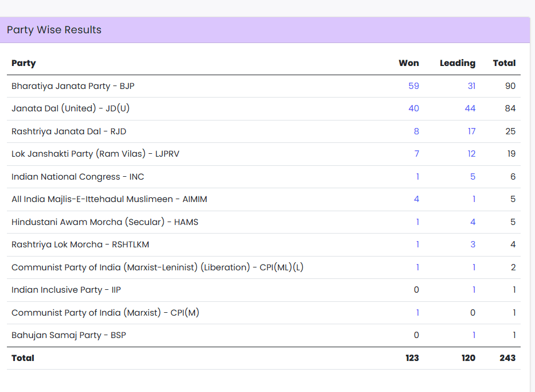535x392 pixels.
Task: Click BSP leading count link
Action: (474, 335)
